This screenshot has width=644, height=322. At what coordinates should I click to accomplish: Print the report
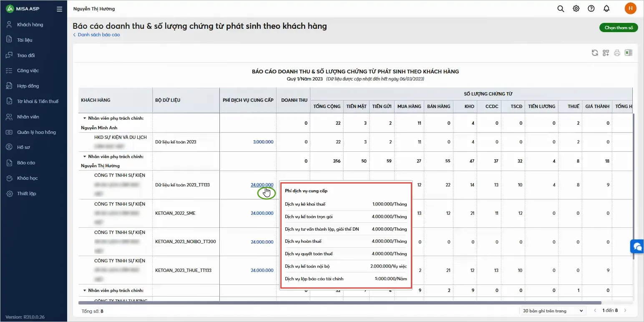[x=617, y=53]
